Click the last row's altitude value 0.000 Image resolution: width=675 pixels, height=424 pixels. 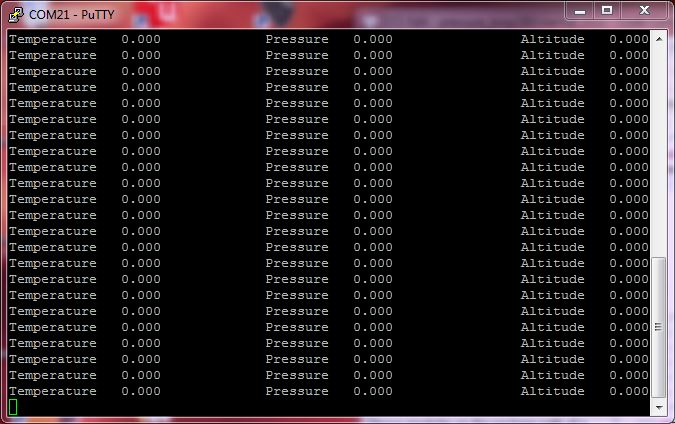click(x=629, y=391)
